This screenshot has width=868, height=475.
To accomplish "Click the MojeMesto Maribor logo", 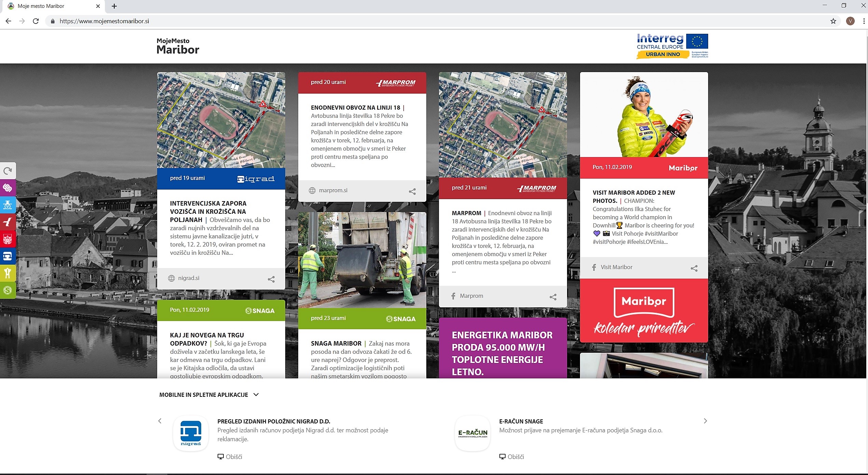I will 178,46.
